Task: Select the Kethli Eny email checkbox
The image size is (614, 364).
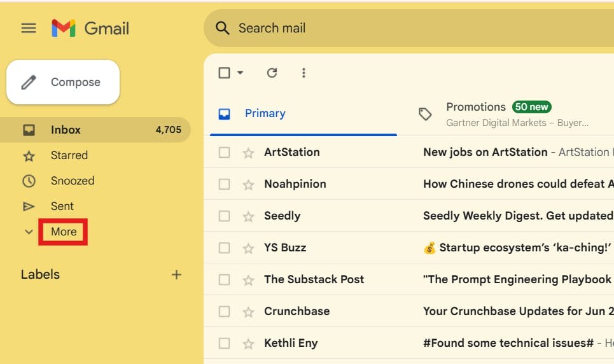Action: pos(224,343)
